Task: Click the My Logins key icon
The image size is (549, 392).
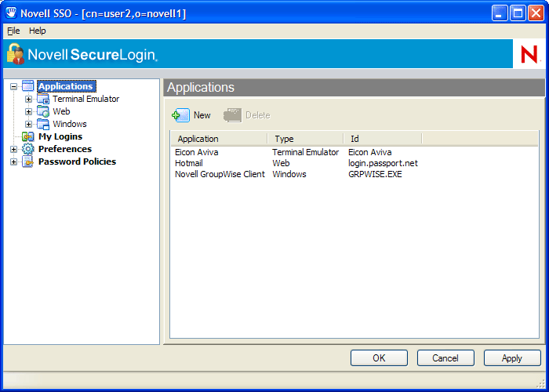Action: pyautogui.click(x=28, y=136)
